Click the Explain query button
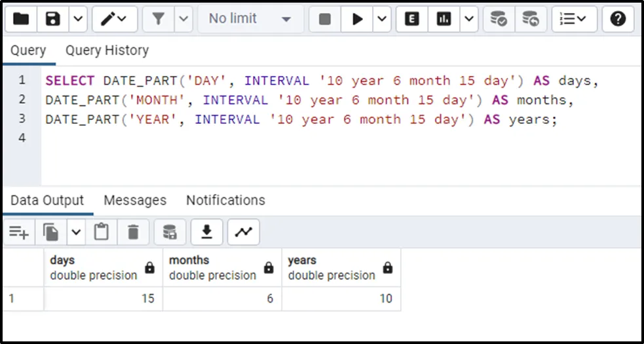The width and height of the screenshot is (644, 344). [412, 19]
